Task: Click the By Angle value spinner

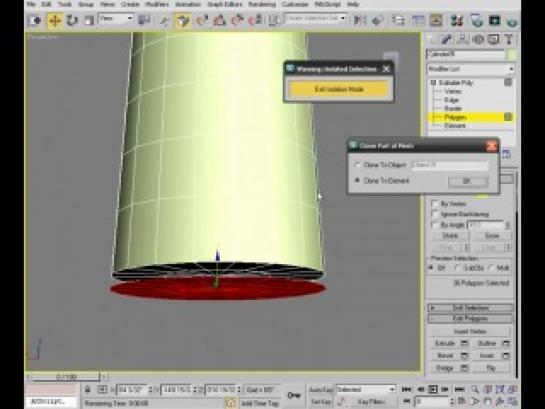Action: pos(508,225)
